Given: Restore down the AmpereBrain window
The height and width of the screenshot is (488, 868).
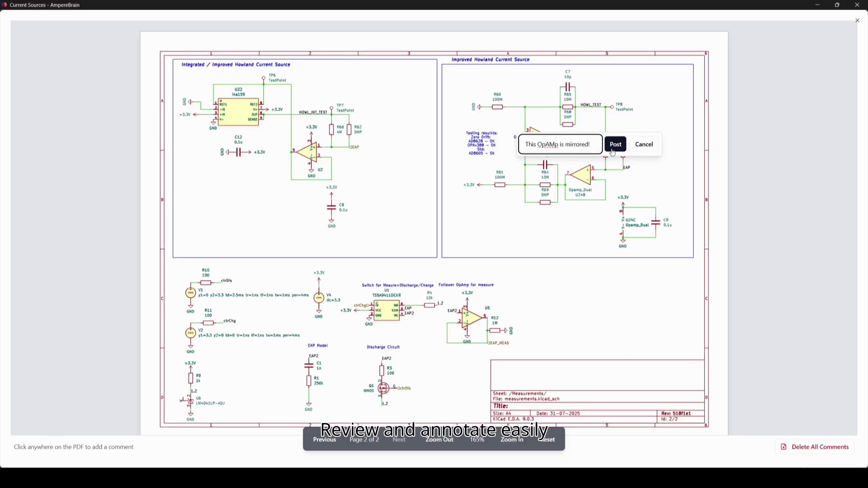Looking at the screenshot, I should (837, 5).
